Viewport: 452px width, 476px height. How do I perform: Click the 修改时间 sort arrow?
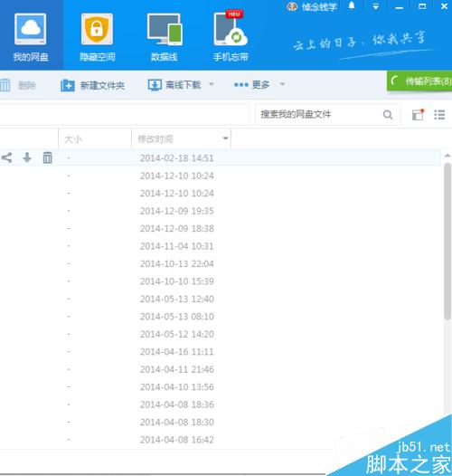tap(225, 138)
